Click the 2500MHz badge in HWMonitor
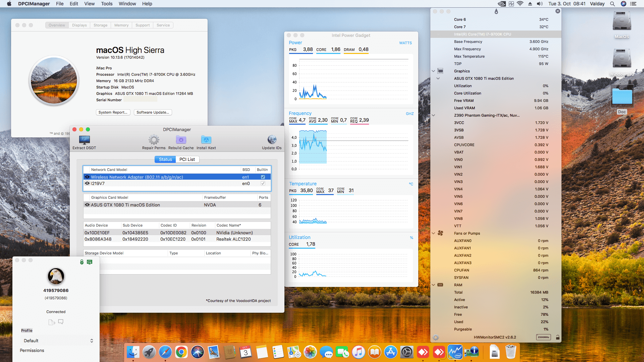The height and width of the screenshot is (362, 644). (x=543, y=337)
